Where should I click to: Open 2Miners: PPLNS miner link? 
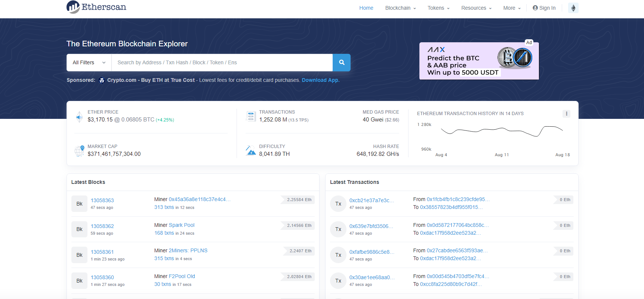point(188,250)
